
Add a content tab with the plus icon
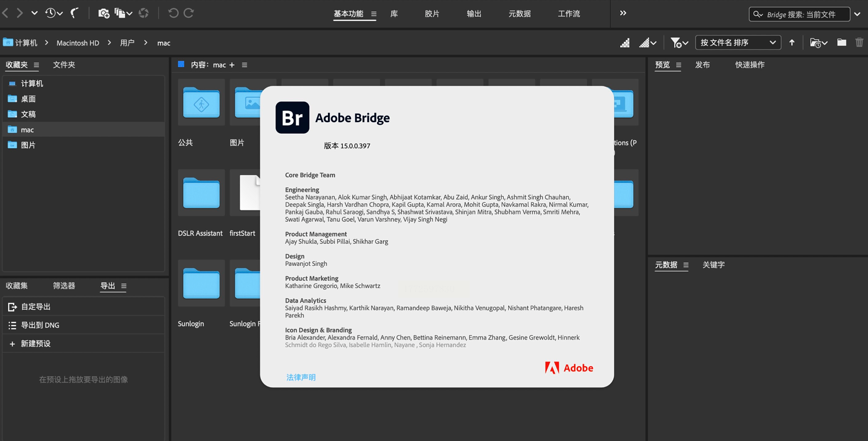click(x=232, y=65)
